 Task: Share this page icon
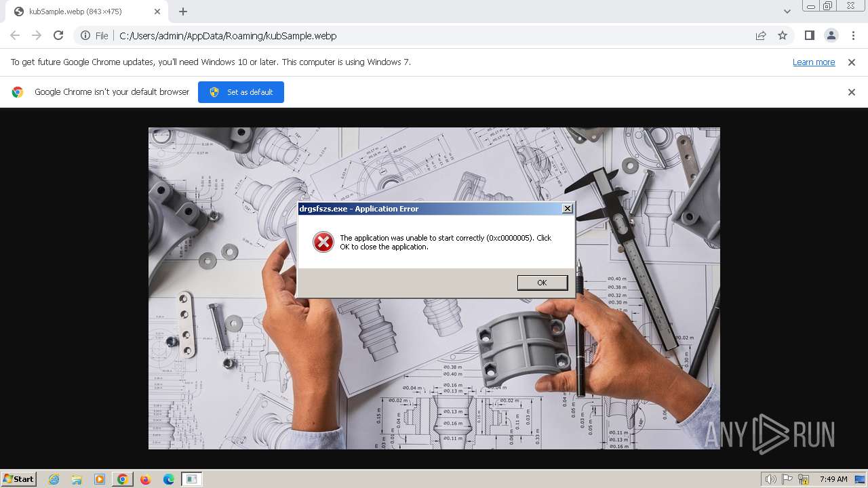pyautogui.click(x=761, y=36)
